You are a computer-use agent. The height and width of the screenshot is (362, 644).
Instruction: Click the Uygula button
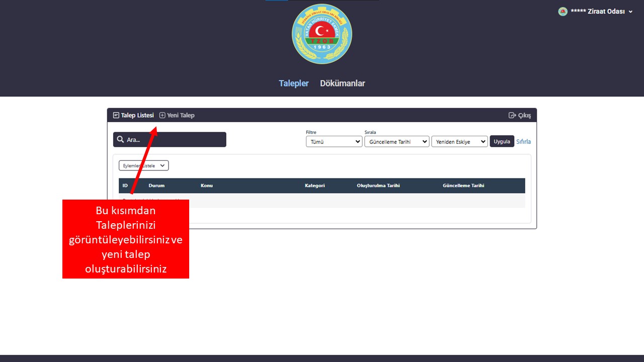(x=502, y=141)
